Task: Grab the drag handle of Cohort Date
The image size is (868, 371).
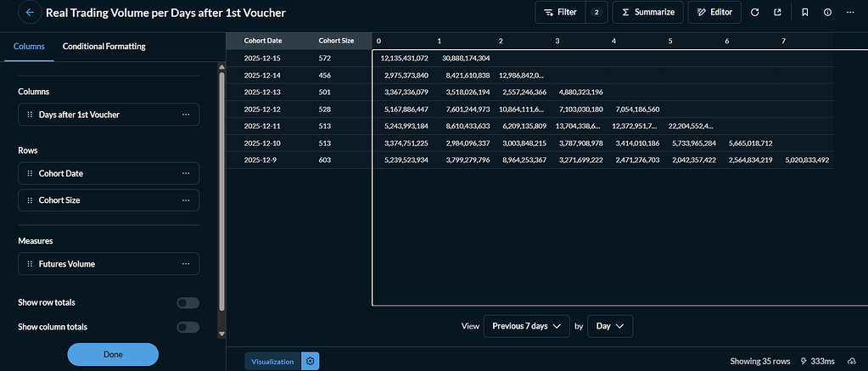Action: coord(30,173)
